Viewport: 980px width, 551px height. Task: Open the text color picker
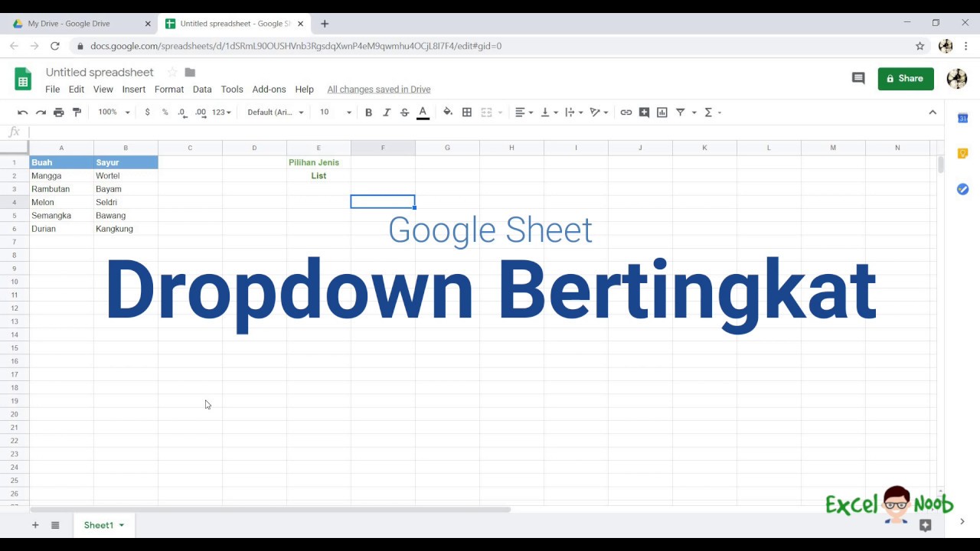[423, 112]
